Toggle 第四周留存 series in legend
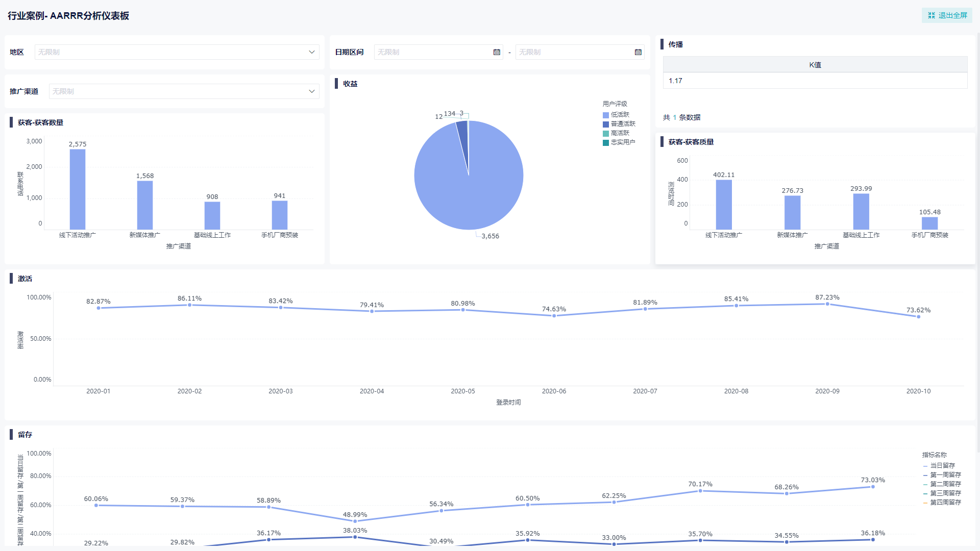980x551 pixels. pos(945,503)
